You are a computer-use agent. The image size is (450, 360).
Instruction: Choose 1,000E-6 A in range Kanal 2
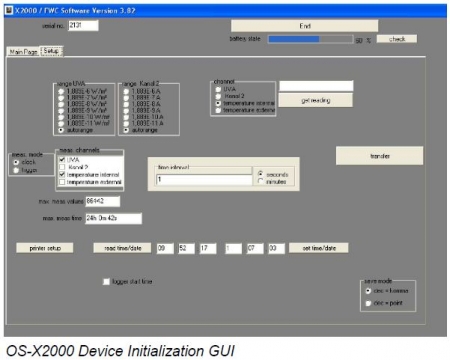[126, 91]
